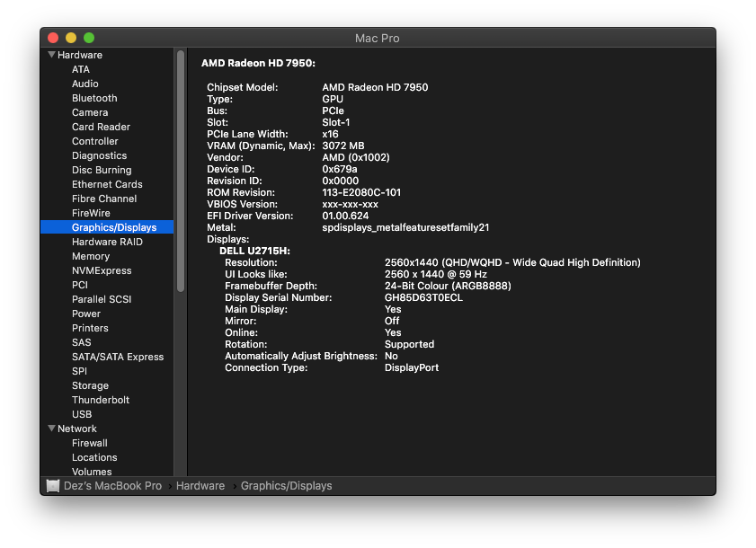Click the Resolution value 2560x1440
756x548 pixels.
pos(512,262)
